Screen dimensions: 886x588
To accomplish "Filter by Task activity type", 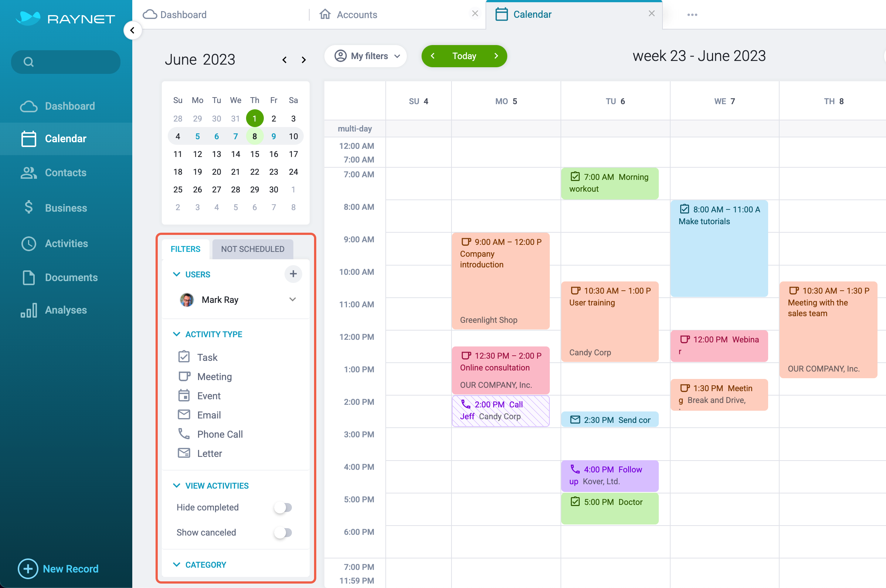I will 207,357.
